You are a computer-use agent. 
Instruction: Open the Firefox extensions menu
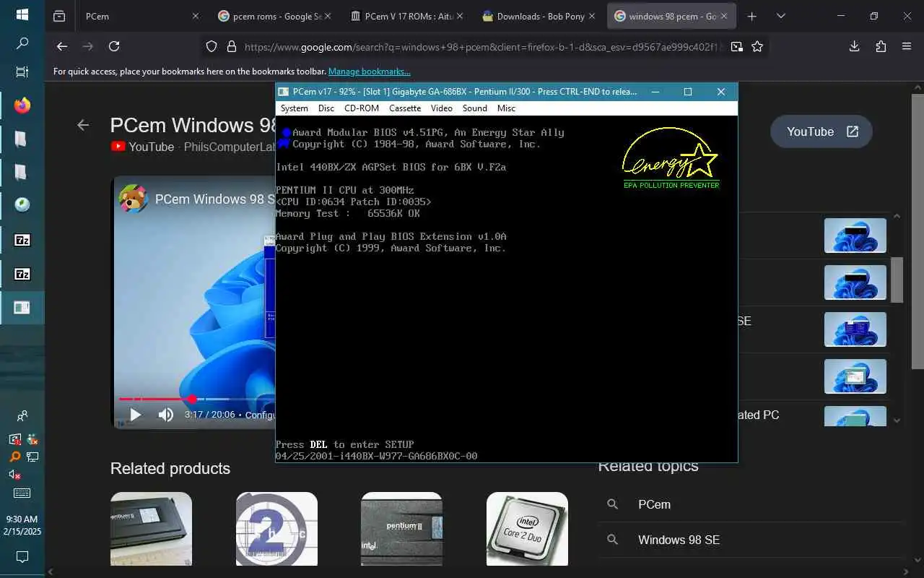click(881, 46)
